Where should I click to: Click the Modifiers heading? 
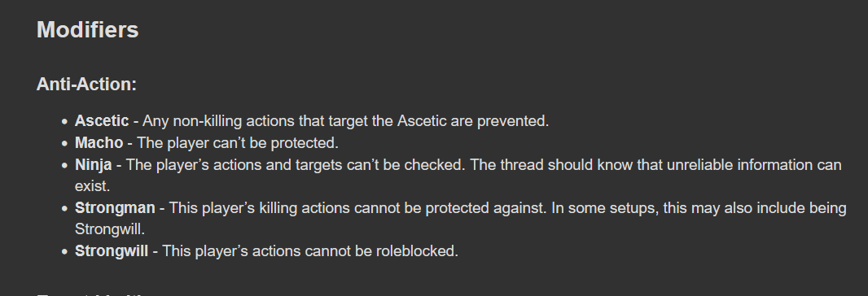87,30
